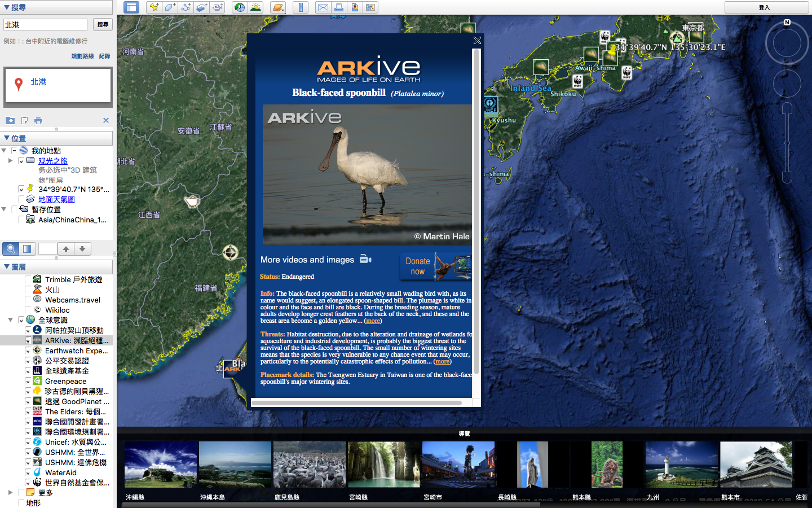
Task: Click the places opacity toggle button
Action: click(x=27, y=248)
